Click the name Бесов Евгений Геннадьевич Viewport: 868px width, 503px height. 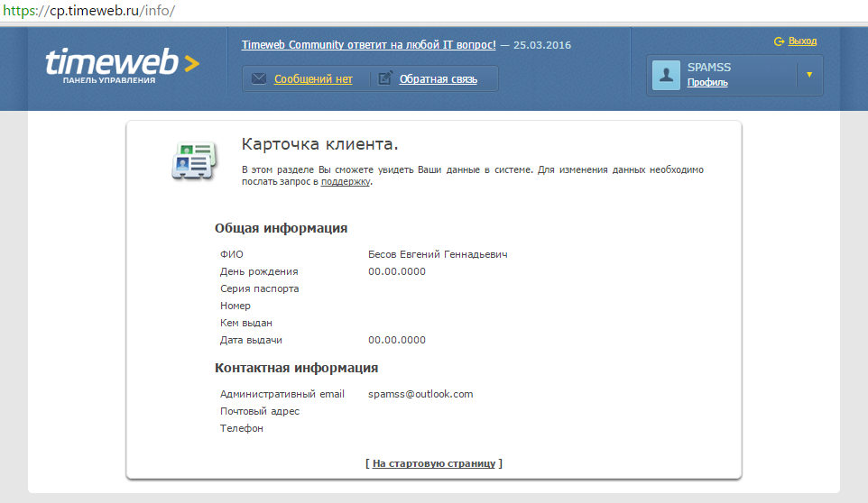point(438,254)
